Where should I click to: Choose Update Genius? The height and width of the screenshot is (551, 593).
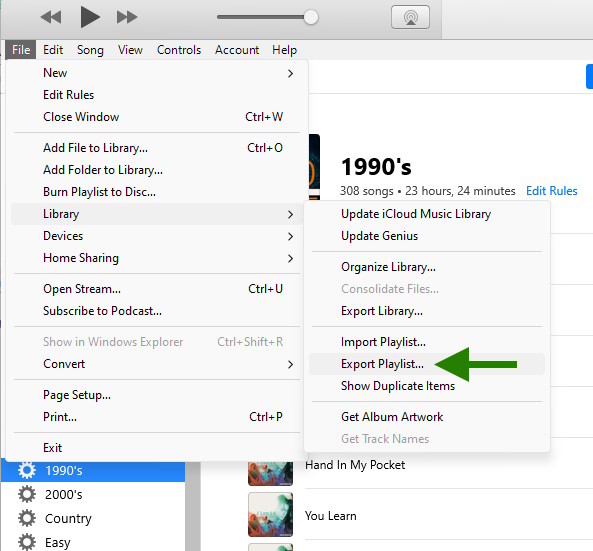coord(427,236)
